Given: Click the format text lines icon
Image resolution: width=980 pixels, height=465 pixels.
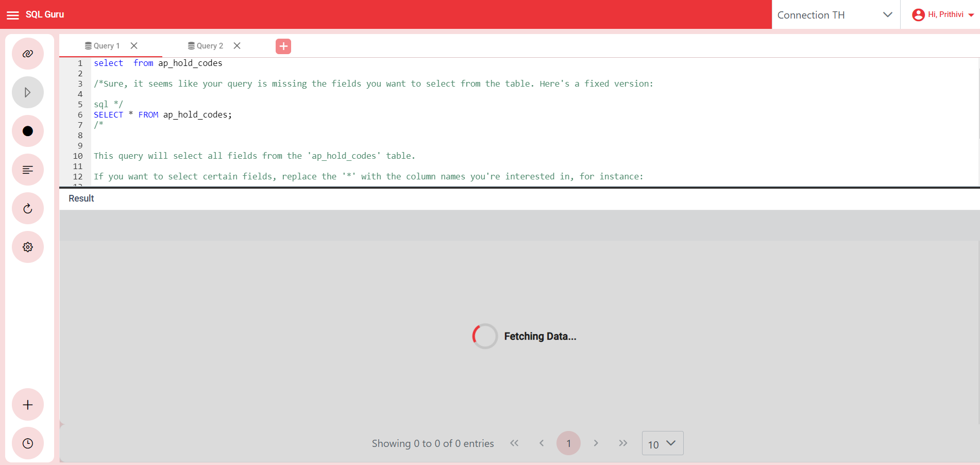Looking at the screenshot, I should click(x=28, y=170).
